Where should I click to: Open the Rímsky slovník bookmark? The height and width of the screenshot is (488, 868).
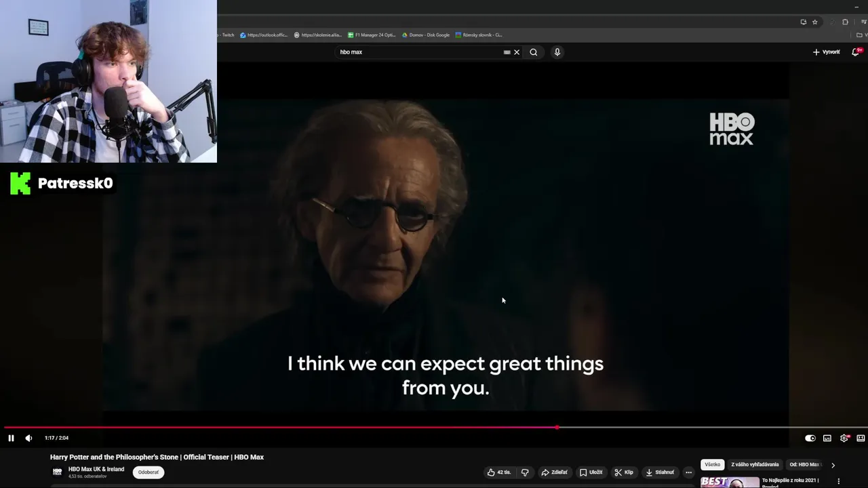click(479, 35)
